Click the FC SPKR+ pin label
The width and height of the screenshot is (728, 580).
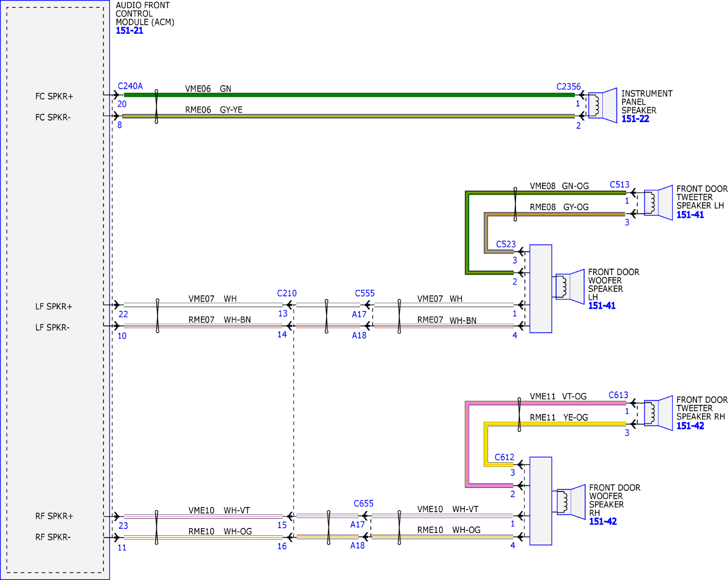point(54,96)
